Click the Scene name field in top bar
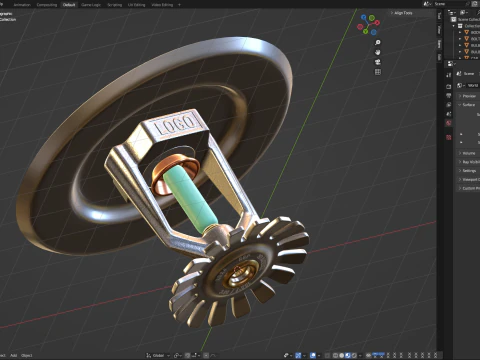This screenshot has width=480, height=360. 450,4
